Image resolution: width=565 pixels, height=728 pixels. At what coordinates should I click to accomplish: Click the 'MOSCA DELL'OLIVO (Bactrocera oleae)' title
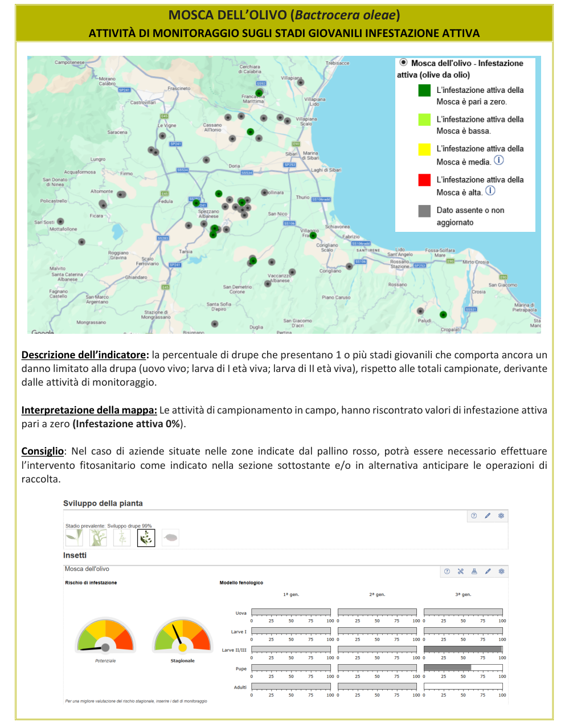pyautogui.click(x=284, y=15)
